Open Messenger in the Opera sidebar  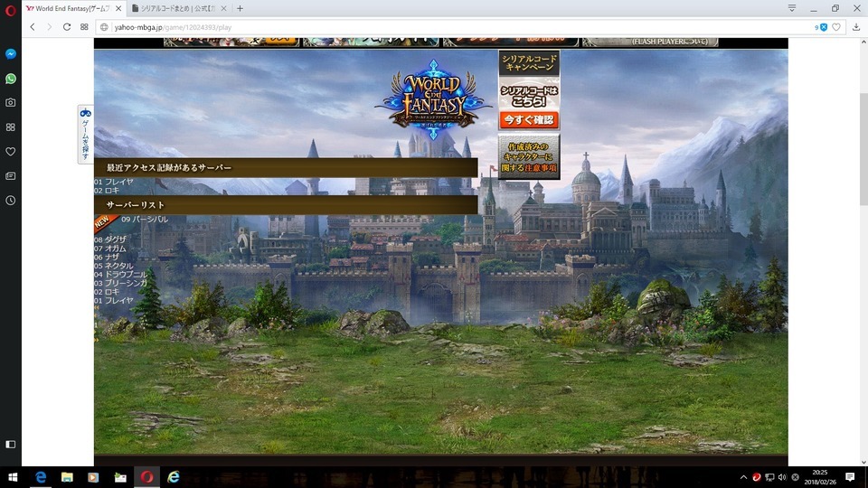pyautogui.click(x=11, y=53)
